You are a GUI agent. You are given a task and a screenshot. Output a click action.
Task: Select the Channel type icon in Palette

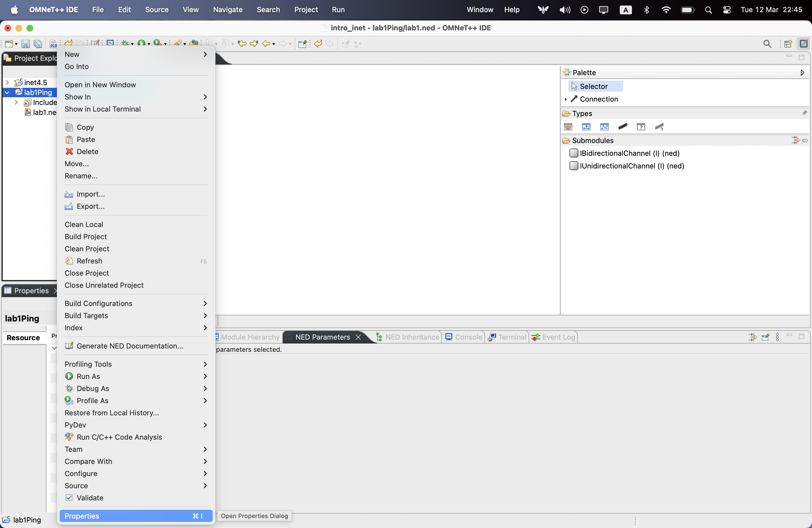[623, 127]
